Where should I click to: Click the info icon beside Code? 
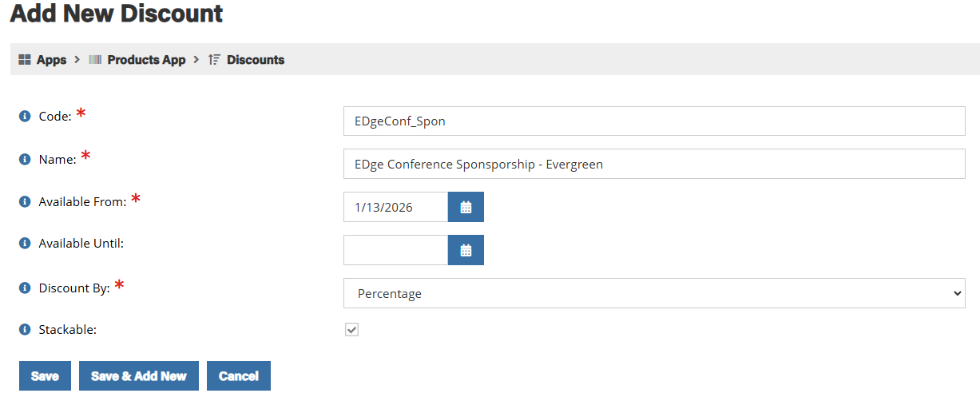tap(24, 117)
